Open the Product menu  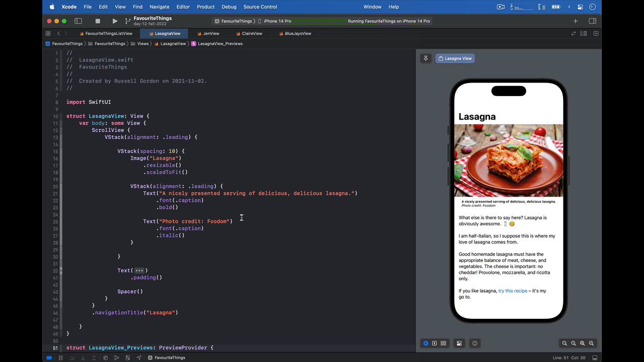point(205,7)
